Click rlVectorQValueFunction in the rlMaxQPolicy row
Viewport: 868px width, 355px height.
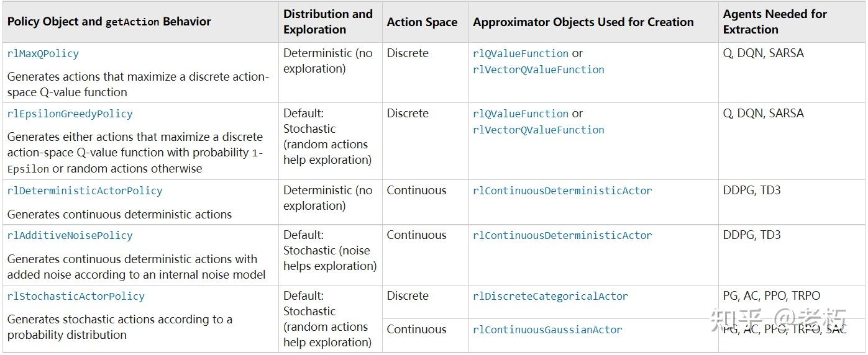coord(538,70)
